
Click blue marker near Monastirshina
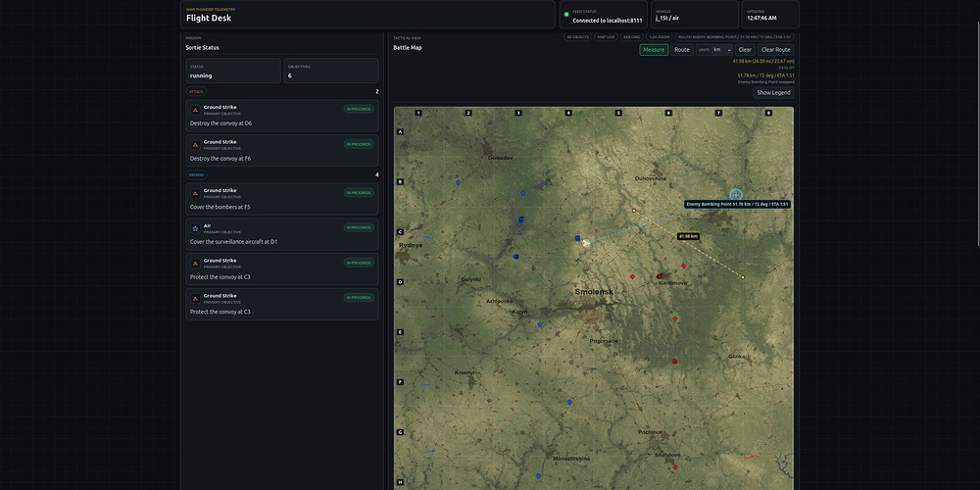[537, 475]
